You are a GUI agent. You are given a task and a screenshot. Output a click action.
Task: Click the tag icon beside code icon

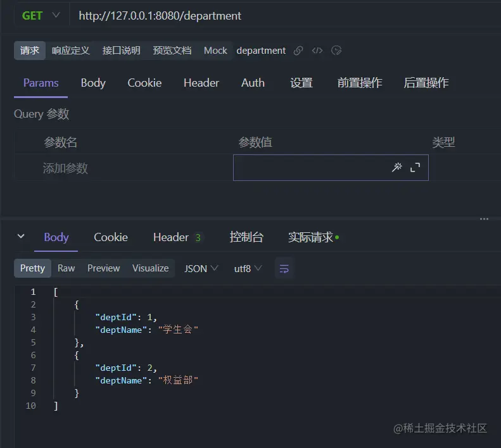pos(336,51)
